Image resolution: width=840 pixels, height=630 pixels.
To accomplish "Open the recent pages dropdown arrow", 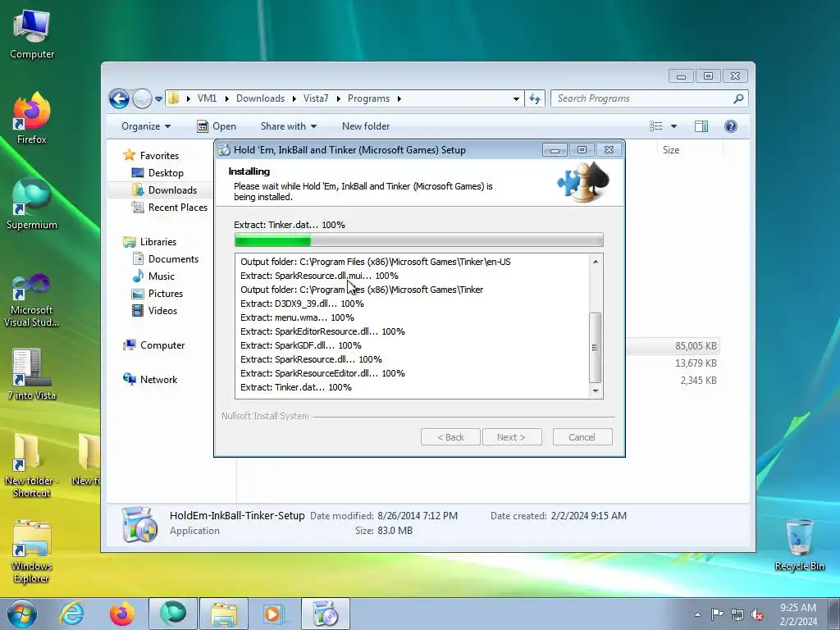I will [158, 99].
